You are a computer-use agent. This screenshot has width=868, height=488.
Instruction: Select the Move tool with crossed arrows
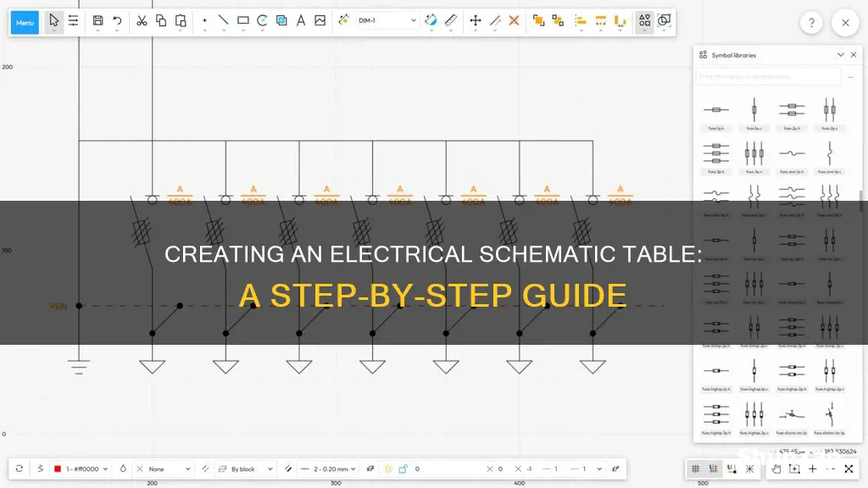click(476, 21)
